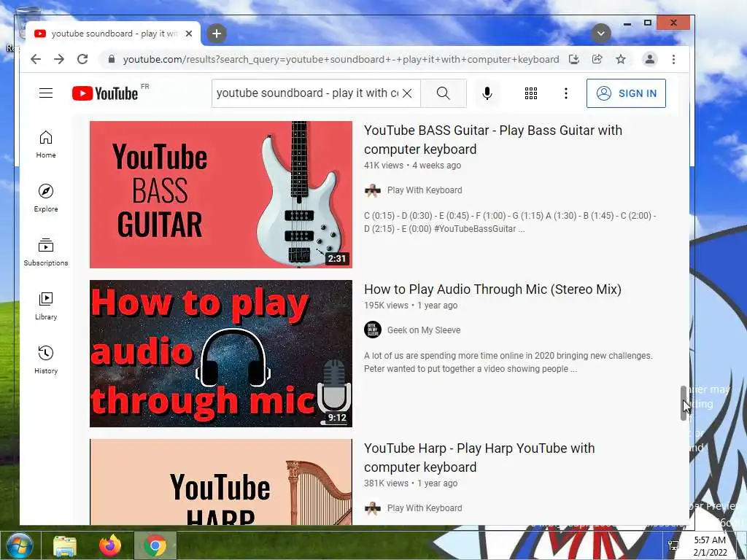The width and height of the screenshot is (747, 560).
Task: Clear the search box with the X
Action: [407, 93]
